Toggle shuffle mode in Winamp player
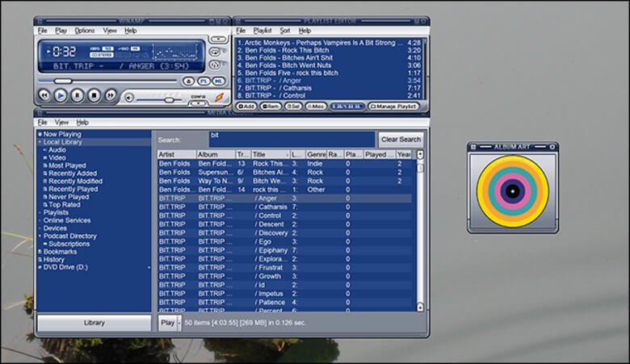This screenshot has height=364, width=630. tap(216, 65)
